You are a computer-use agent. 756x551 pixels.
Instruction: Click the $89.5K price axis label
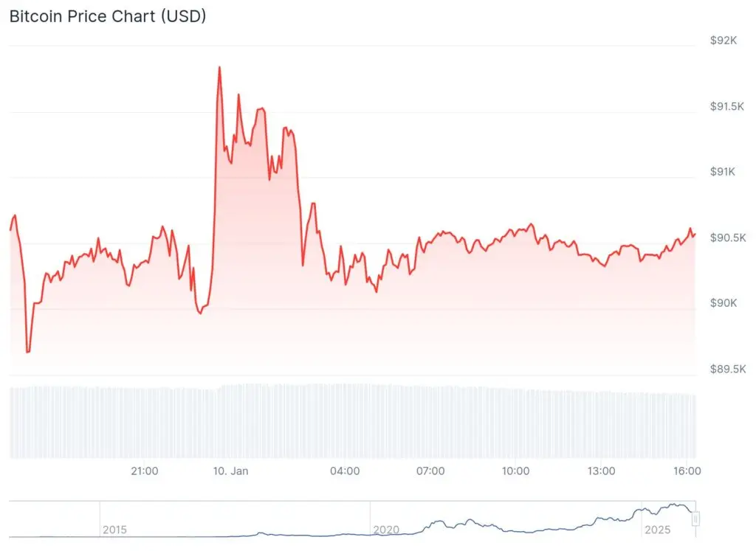pos(727,369)
